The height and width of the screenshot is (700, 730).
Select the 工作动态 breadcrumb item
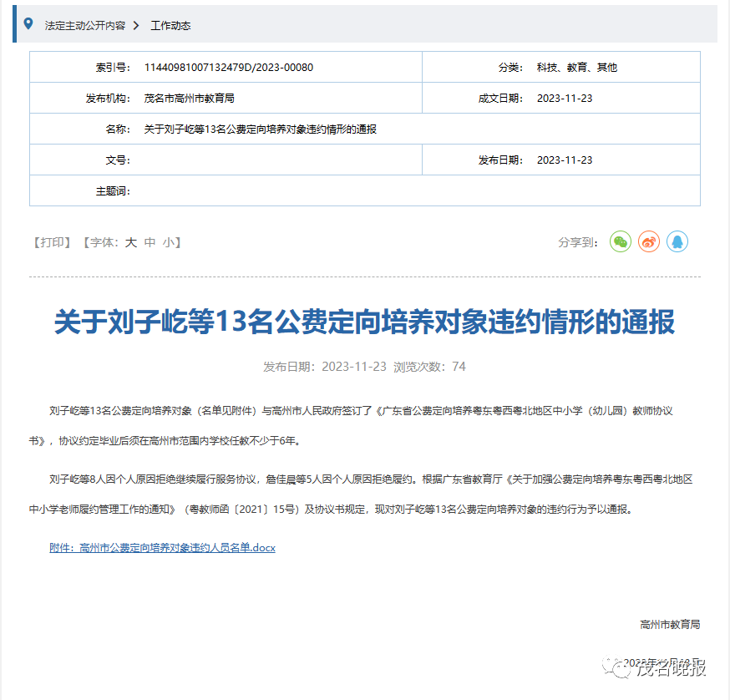pos(170,25)
